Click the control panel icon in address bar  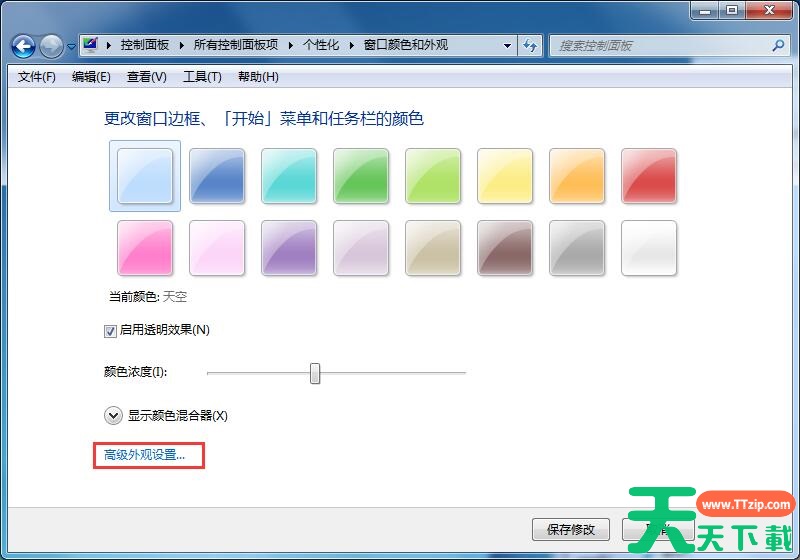[x=90, y=45]
